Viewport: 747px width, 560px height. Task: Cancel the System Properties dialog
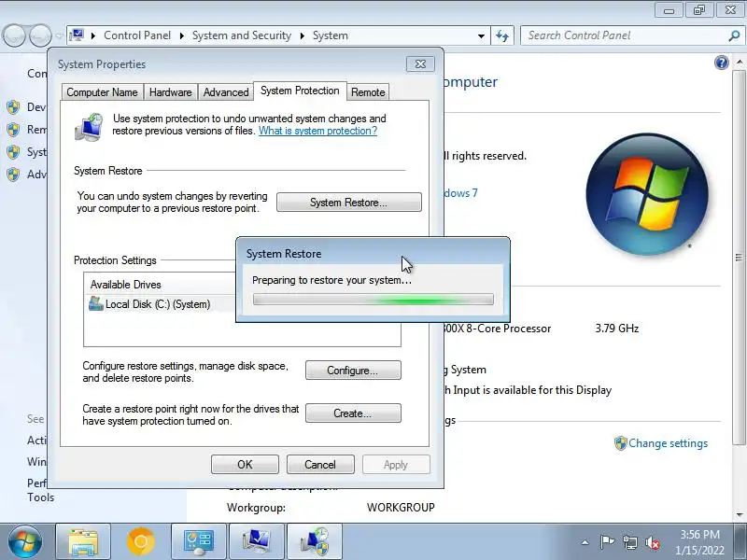point(320,464)
